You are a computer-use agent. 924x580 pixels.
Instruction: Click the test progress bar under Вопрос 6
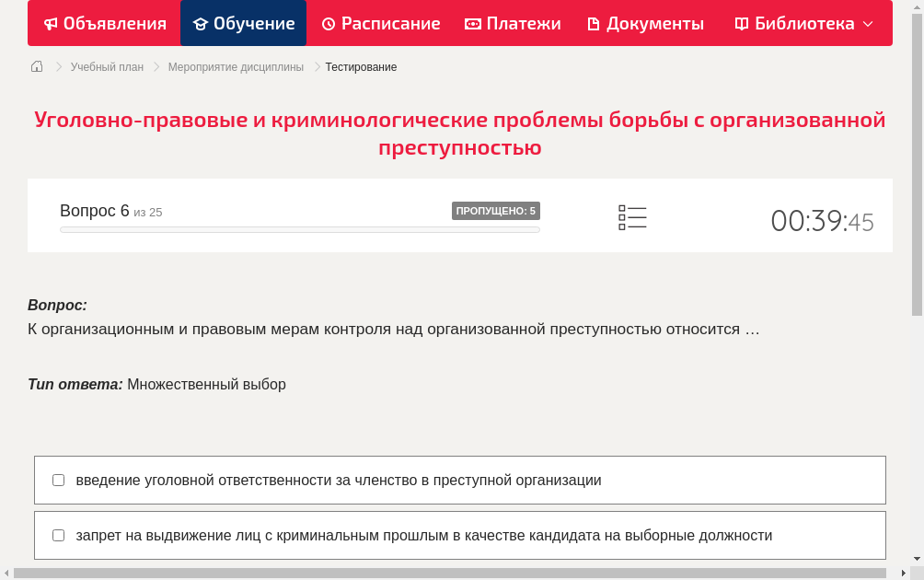coord(299,229)
